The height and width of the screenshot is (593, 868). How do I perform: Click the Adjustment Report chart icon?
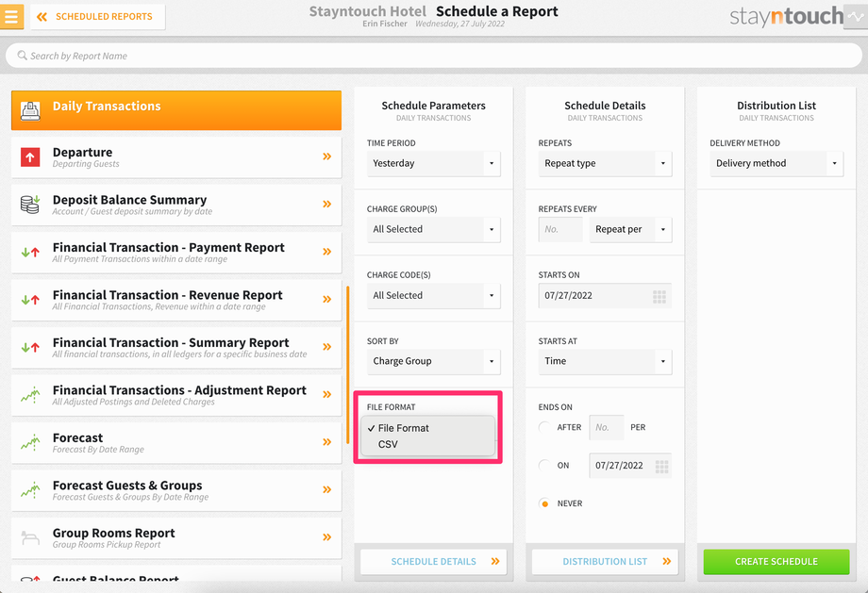tap(30, 395)
